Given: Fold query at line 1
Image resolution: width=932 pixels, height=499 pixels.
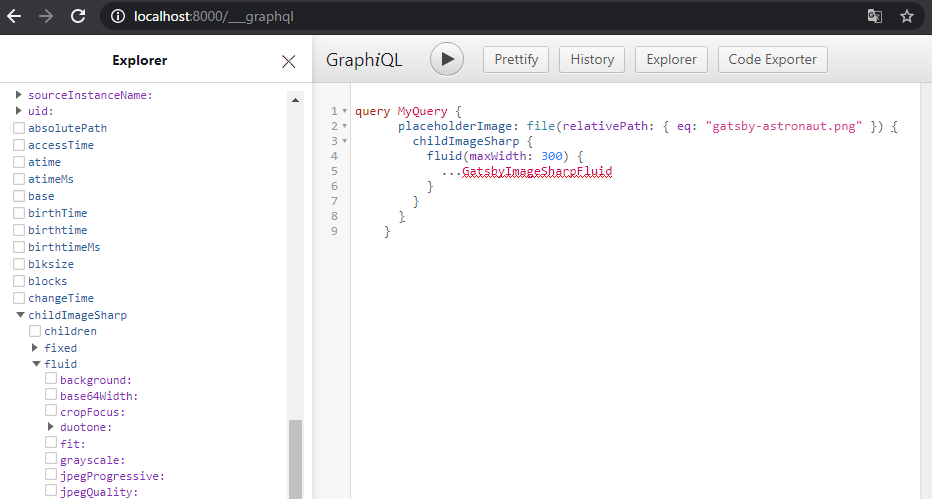Looking at the screenshot, I should click(344, 111).
